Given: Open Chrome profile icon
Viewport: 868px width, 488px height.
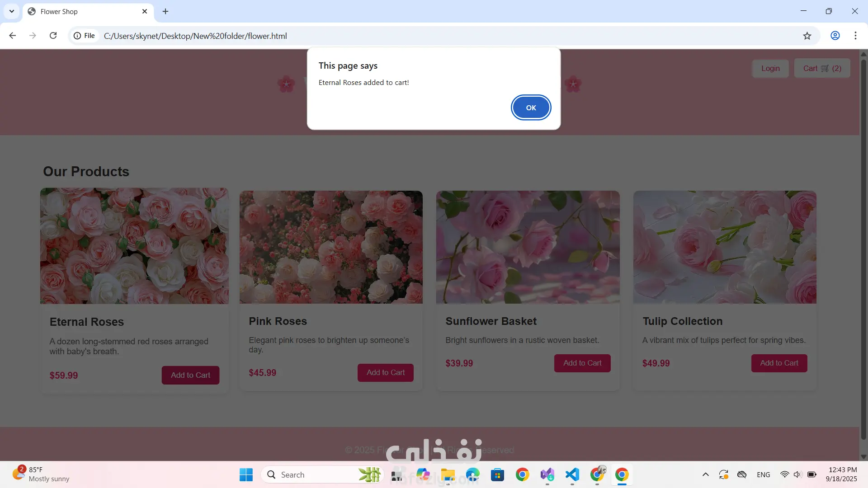Looking at the screenshot, I should click(835, 36).
